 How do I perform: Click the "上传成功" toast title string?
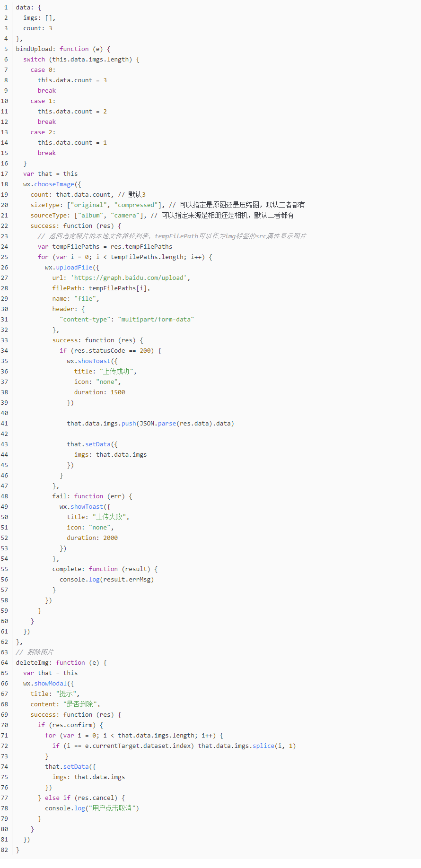(x=116, y=372)
